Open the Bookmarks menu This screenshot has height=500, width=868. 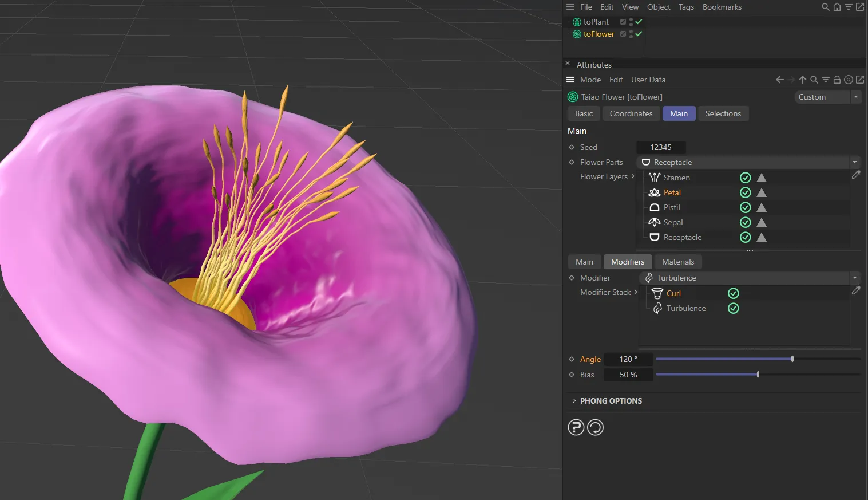tap(722, 7)
